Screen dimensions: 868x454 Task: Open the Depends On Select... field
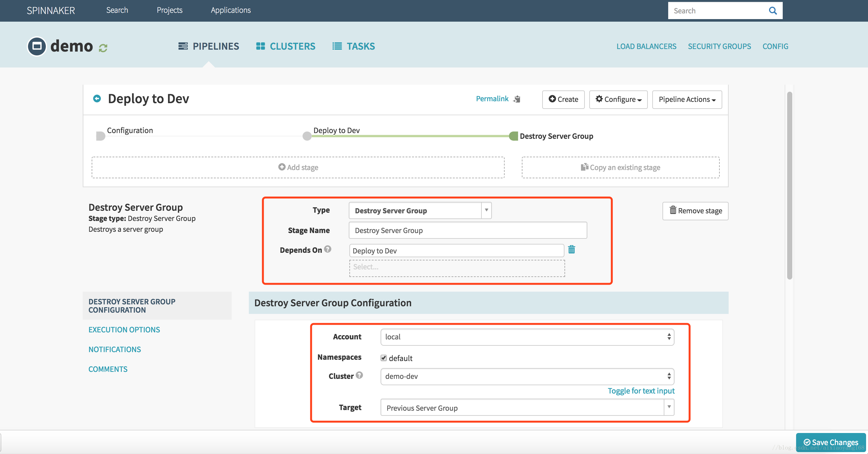coord(457,268)
